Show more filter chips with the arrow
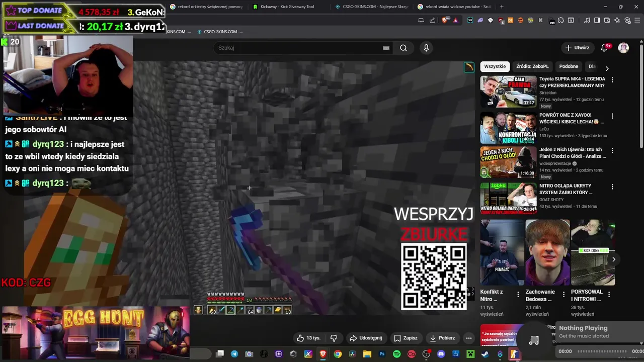This screenshot has height=362, width=644. pos(607,68)
